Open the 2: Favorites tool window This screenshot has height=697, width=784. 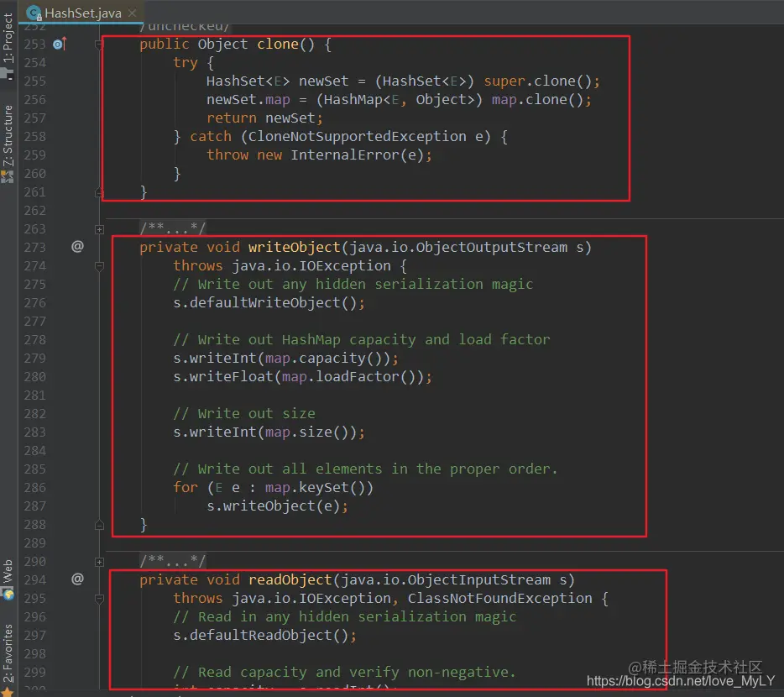click(x=8, y=653)
